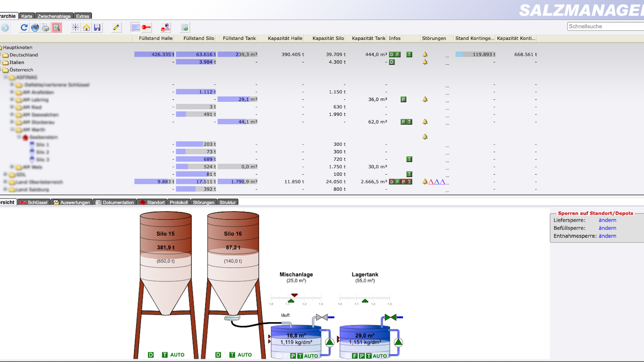Click the globe icon in toolbar
The height and width of the screenshot is (362, 644).
[x=35, y=27]
